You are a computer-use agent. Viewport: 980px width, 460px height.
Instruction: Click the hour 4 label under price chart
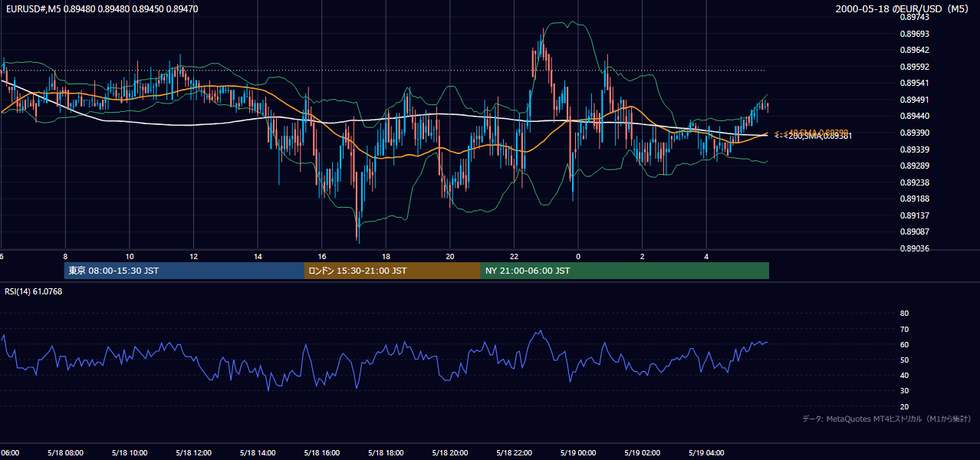coord(706,256)
